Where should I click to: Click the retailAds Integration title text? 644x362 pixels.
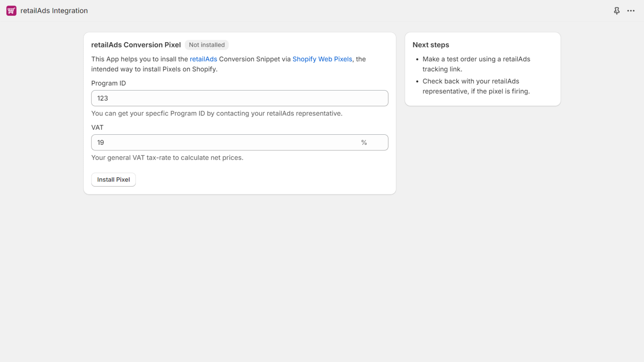[54, 11]
